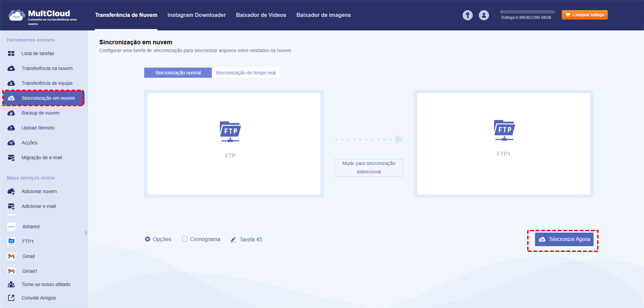Click Sincronize Agora button

[x=564, y=240]
